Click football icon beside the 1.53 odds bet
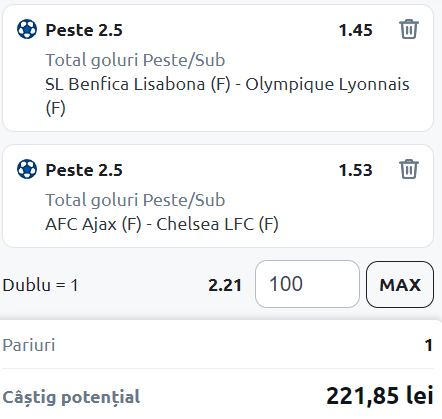 click(x=27, y=169)
